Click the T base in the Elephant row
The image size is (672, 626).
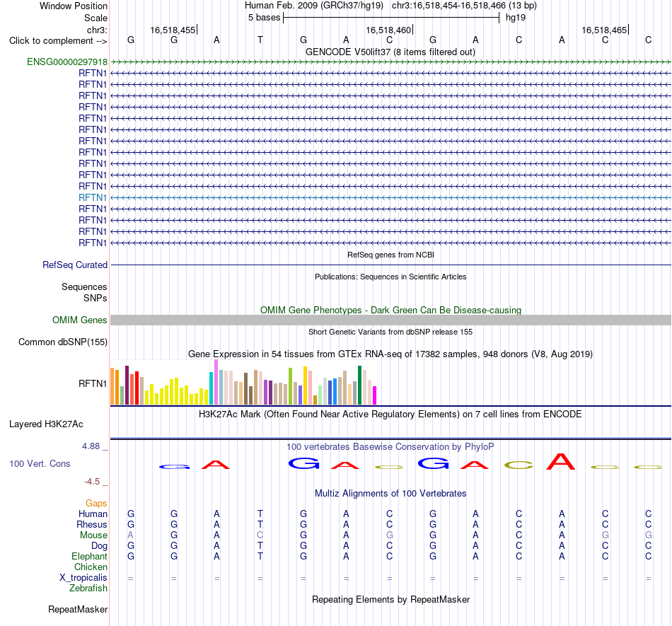pos(260,556)
